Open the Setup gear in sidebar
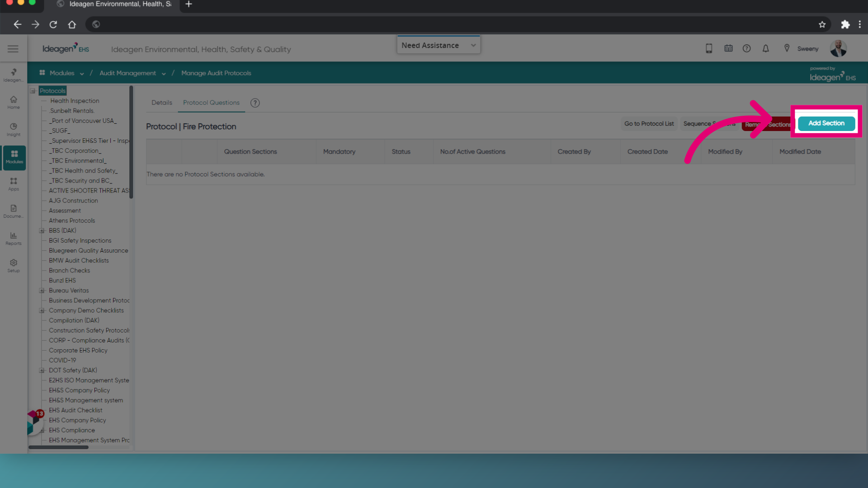 pyautogui.click(x=14, y=265)
